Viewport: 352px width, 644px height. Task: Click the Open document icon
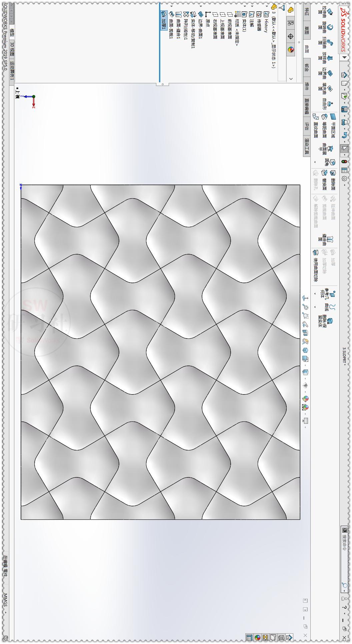click(344, 96)
